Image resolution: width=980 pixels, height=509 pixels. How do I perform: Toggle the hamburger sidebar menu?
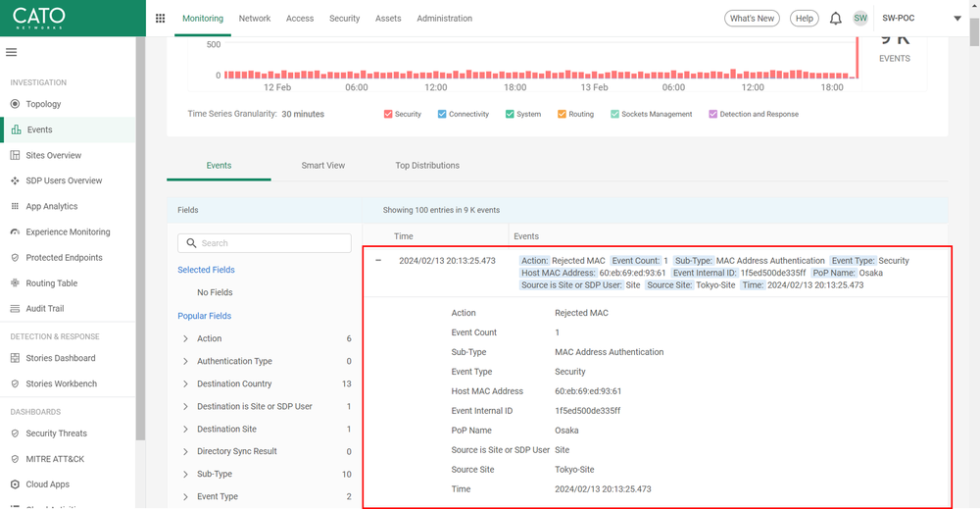tap(11, 53)
